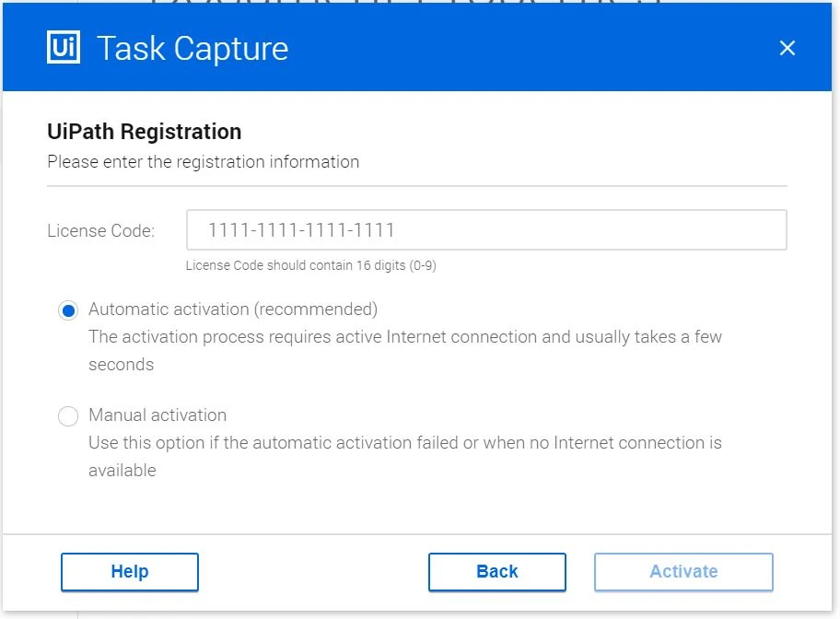Click the 'Task Capture' title text
This screenshot has width=840, height=619.
192,48
